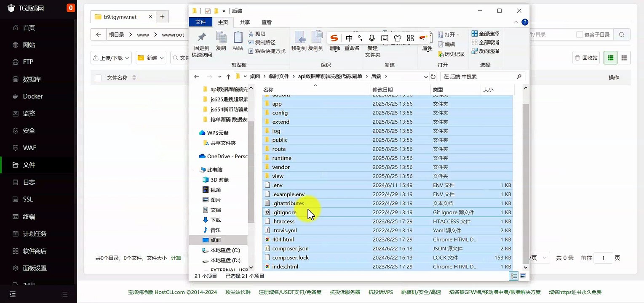Screen dimensions: 644x303
Task: Tick the 包含子目录 checkbox
Action: pos(580,35)
